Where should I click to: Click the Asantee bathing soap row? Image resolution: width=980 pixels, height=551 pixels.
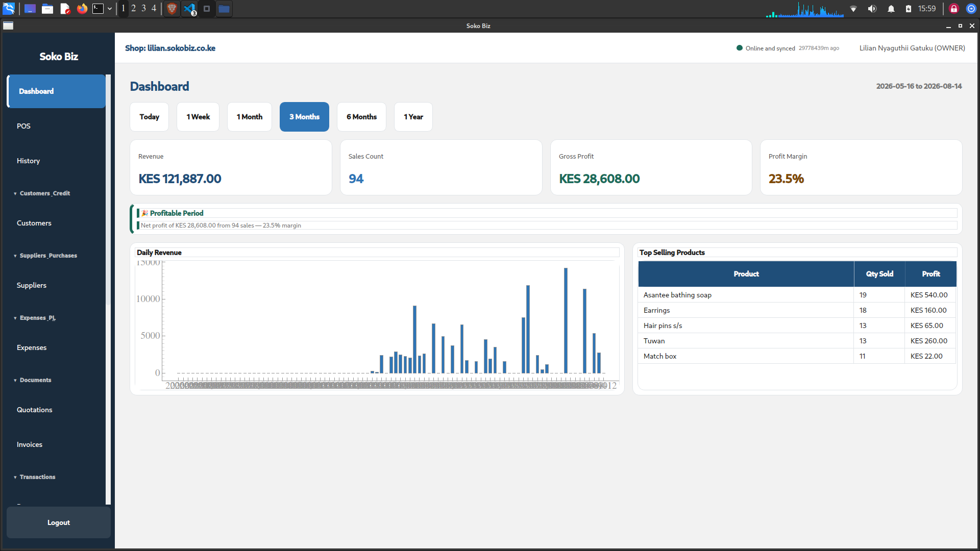[x=797, y=295]
